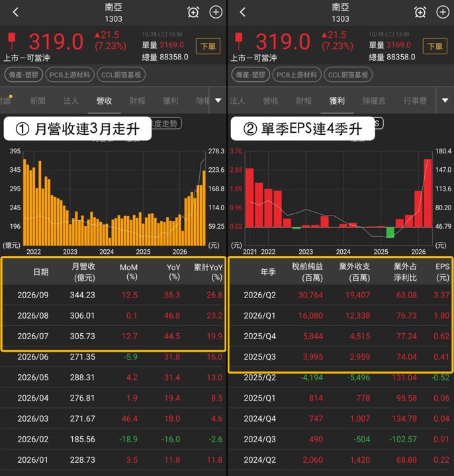454x476 pixels.
Task: Add stock to watchlist in left panel
Action: tap(216, 12)
